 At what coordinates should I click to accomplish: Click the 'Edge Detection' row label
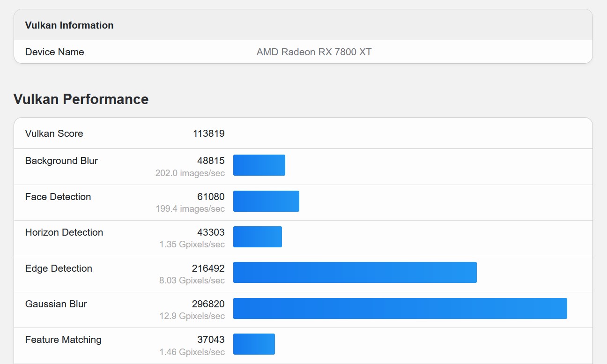[x=59, y=268]
